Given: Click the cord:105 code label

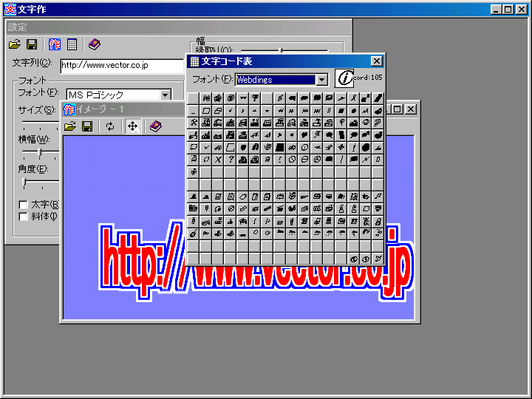Looking at the screenshot, I should [x=368, y=78].
